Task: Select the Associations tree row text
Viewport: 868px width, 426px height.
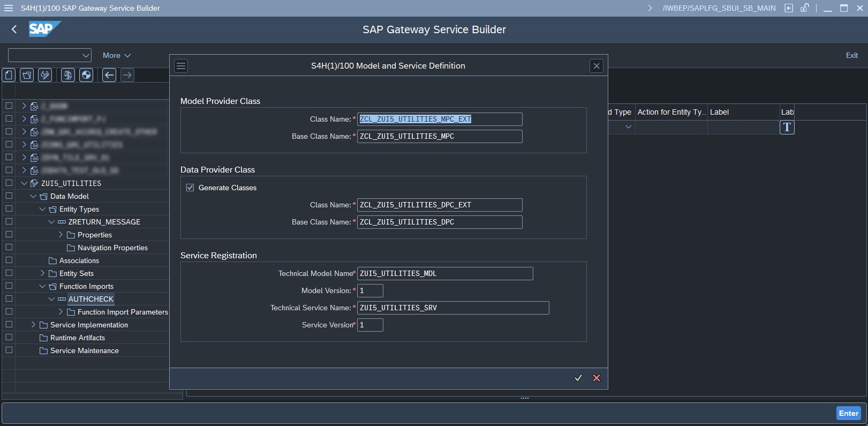Action: pos(79,260)
